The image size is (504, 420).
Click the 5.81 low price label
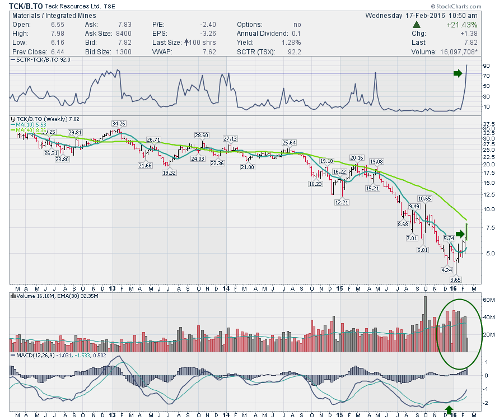point(423,250)
